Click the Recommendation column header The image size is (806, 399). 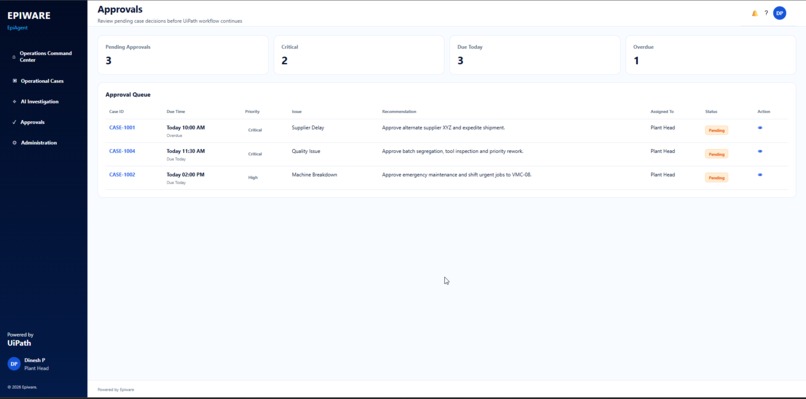pyautogui.click(x=399, y=112)
